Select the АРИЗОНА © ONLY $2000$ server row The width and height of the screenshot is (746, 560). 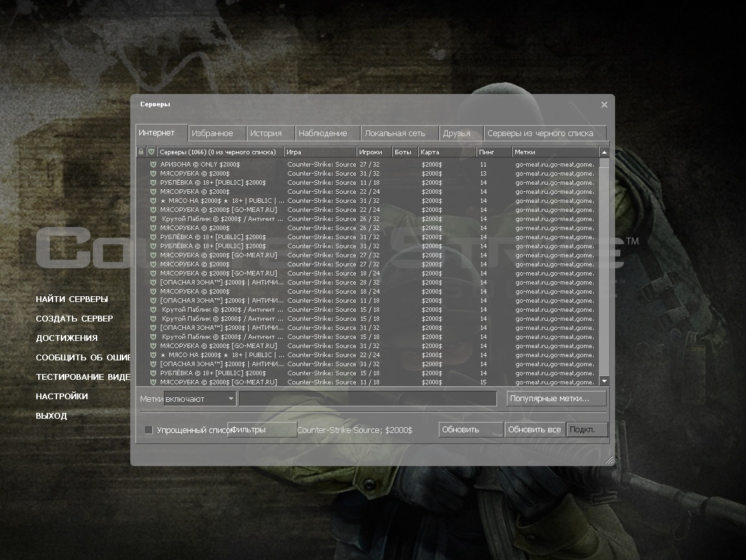(367, 164)
